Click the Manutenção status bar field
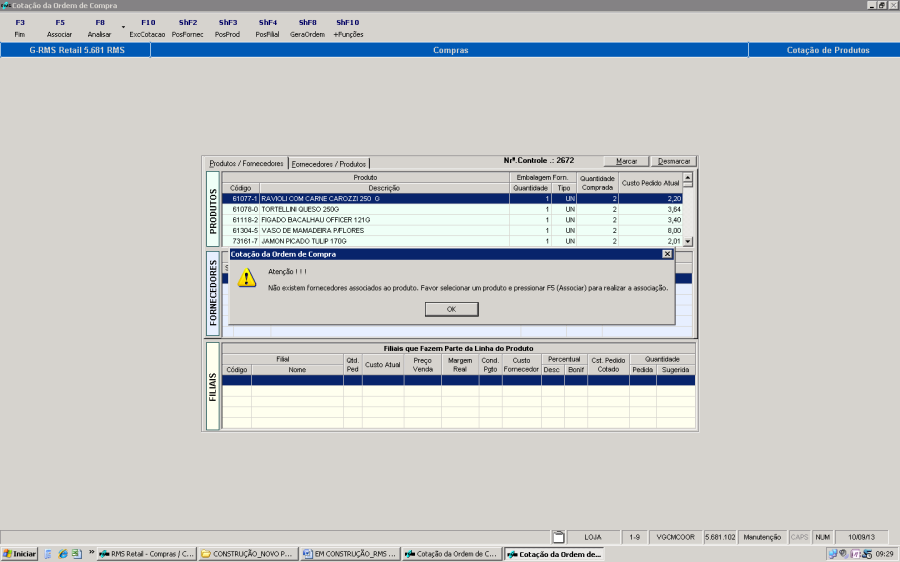This screenshot has width=900, height=562. (x=762, y=537)
